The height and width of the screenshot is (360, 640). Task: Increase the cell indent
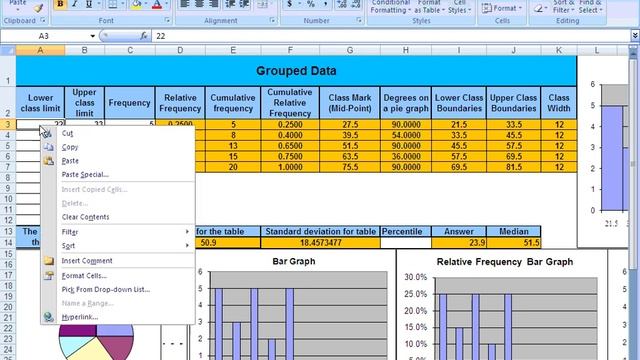point(244,4)
